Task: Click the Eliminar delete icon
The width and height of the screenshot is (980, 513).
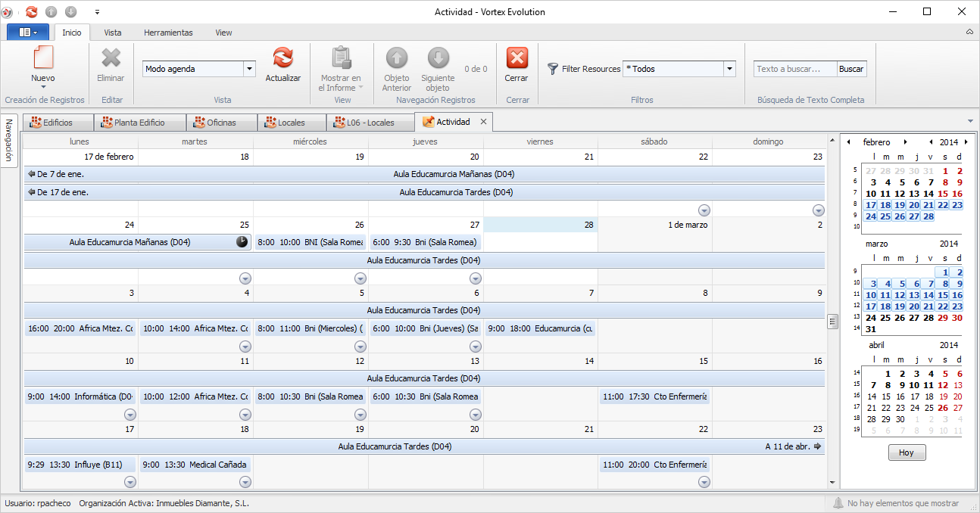Action: coord(111,58)
